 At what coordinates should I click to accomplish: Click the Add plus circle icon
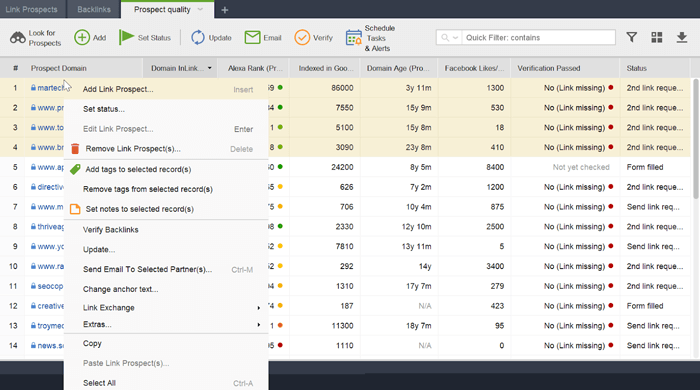[x=82, y=37]
